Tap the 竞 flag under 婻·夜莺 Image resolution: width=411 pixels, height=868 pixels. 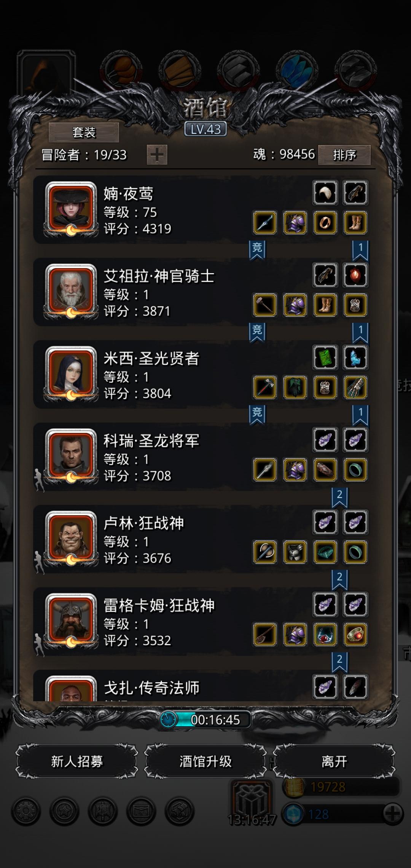(x=257, y=250)
